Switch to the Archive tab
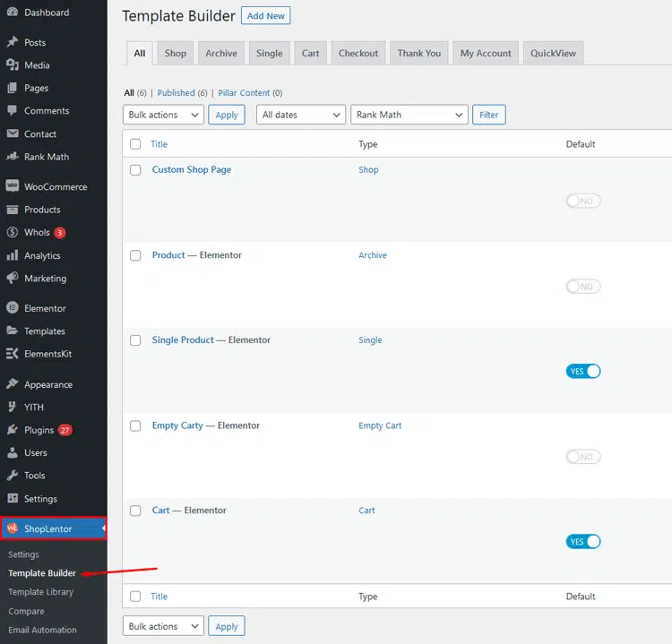This screenshot has height=644, width=672. click(x=221, y=53)
